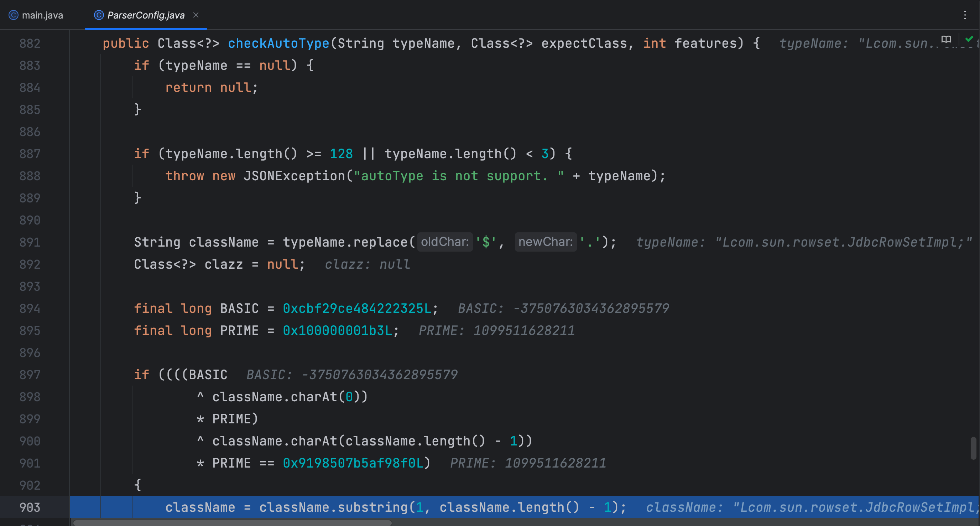Click highlighted gutter line number 903
980x526 pixels.
[30, 507]
